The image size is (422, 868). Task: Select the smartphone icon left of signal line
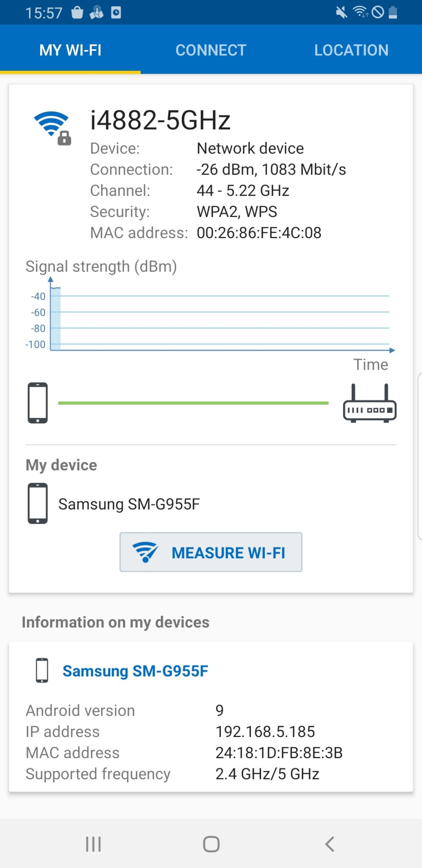point(38,403)
